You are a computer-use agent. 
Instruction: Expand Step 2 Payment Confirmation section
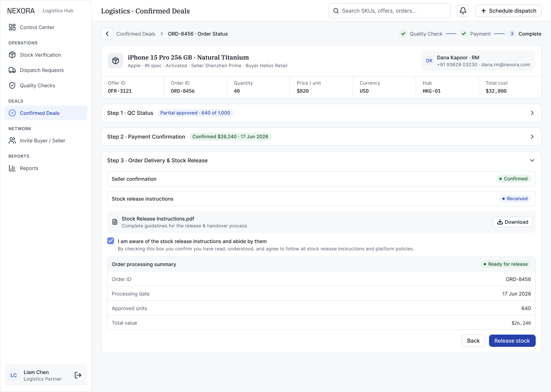click(x=321, y=137)
